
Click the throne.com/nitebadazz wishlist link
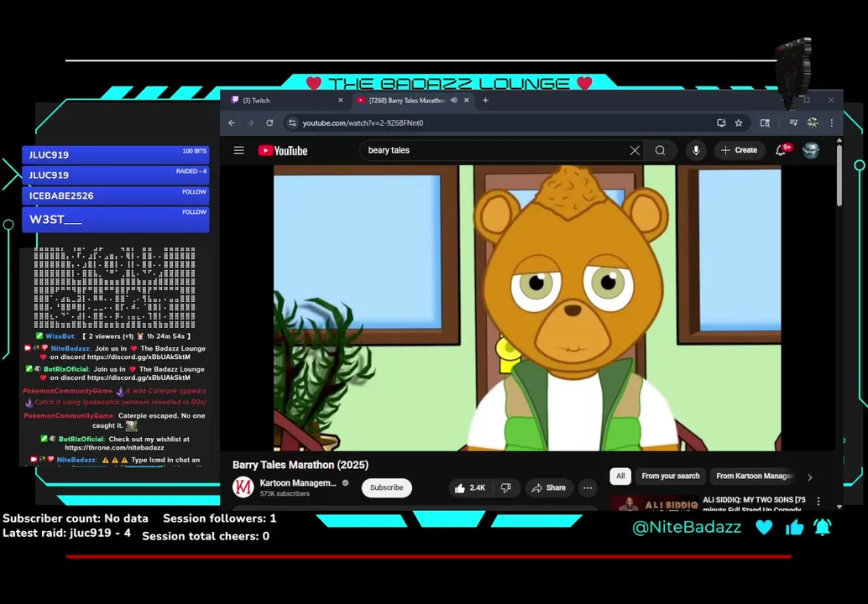click(x=114, y=447)
